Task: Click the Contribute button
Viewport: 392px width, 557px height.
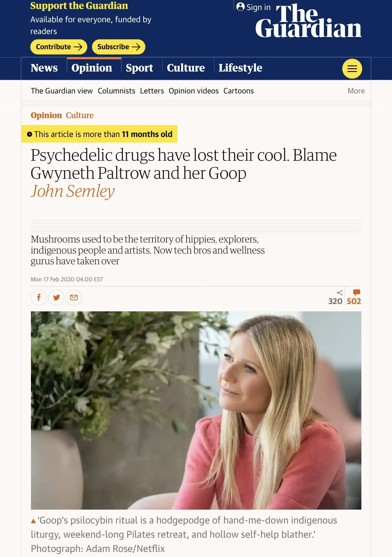Action: pos(59,47)
